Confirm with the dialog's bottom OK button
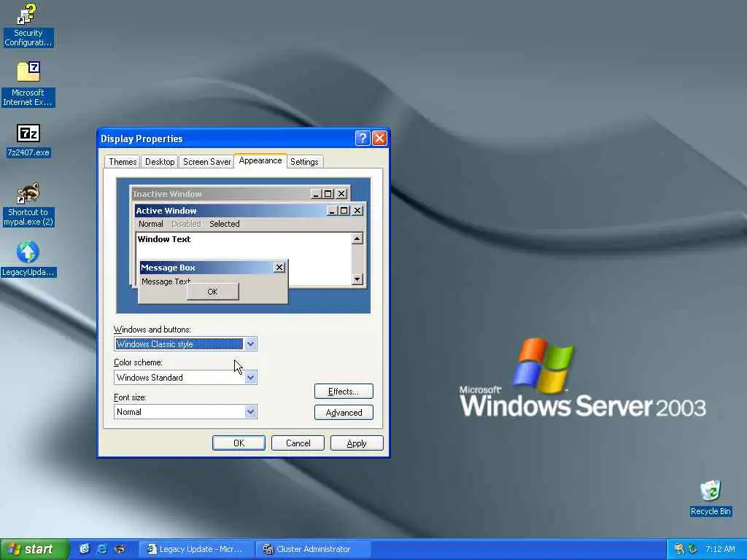The width and height of the screenshot is (747, 560). click(239, 443)
